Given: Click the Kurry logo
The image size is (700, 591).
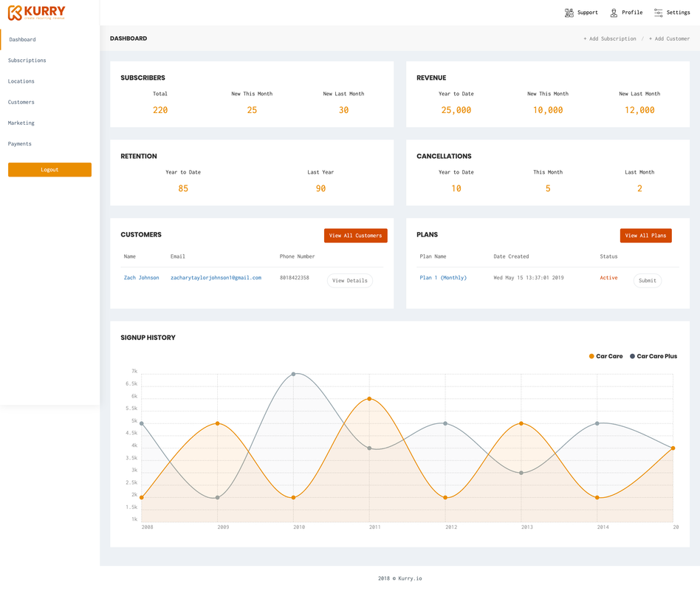Looking at the screenshot, I should coord(37,13).
